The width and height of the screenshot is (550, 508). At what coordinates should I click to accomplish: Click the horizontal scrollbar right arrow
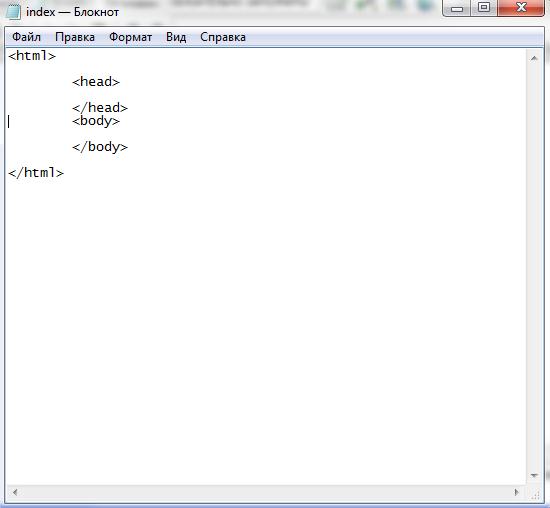[516, 492]
